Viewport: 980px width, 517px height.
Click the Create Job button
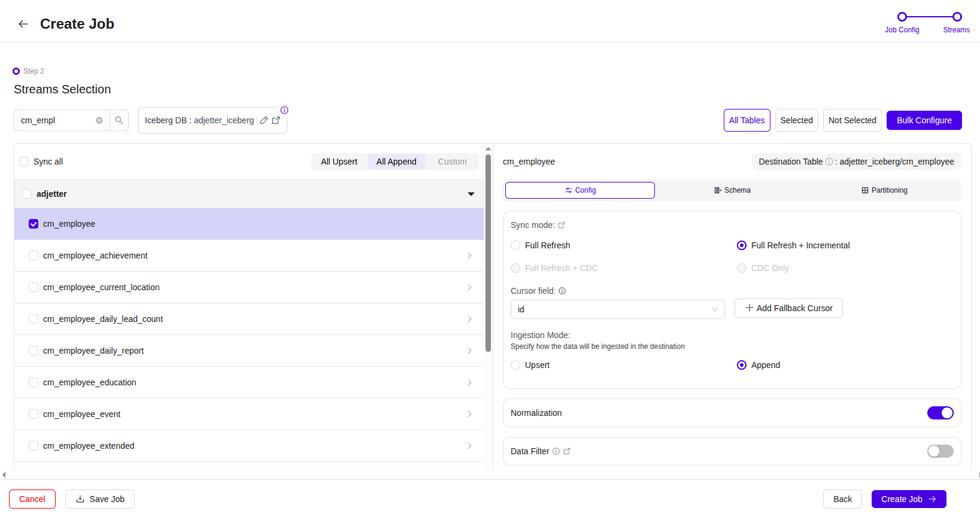(909, 499)
